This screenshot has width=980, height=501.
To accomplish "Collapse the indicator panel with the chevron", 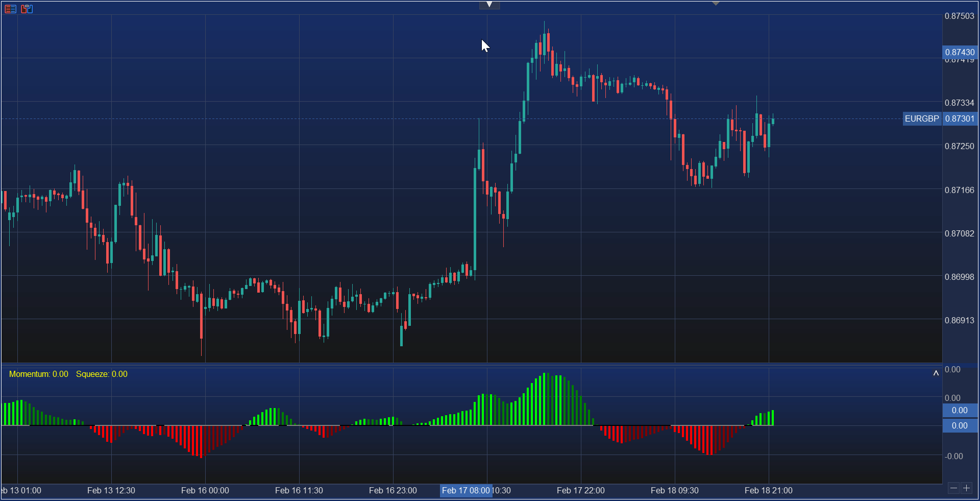I will [936, 373].
